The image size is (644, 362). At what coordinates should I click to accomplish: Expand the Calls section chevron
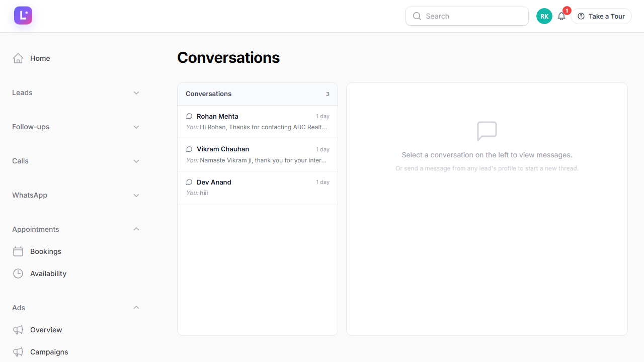click(136, 161)
